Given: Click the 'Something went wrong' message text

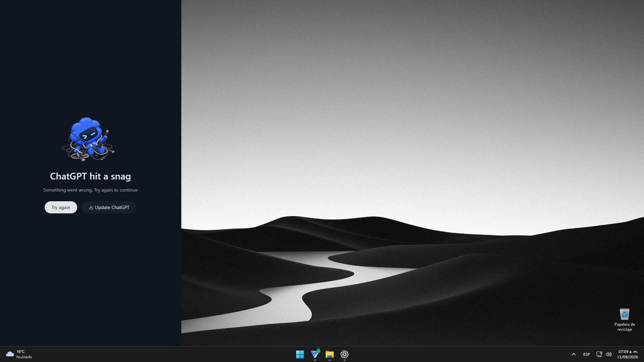Looking at the screenshot, I should click(90, 190).
